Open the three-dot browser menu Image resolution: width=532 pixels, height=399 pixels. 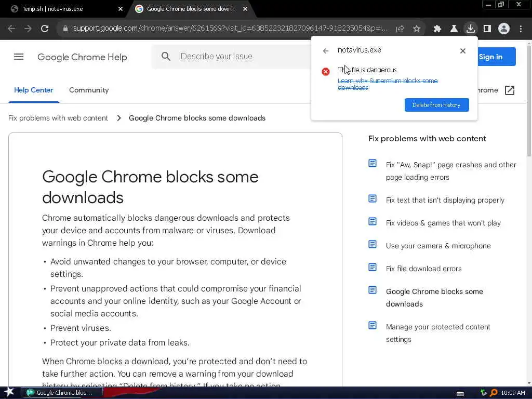coord(521,29)
